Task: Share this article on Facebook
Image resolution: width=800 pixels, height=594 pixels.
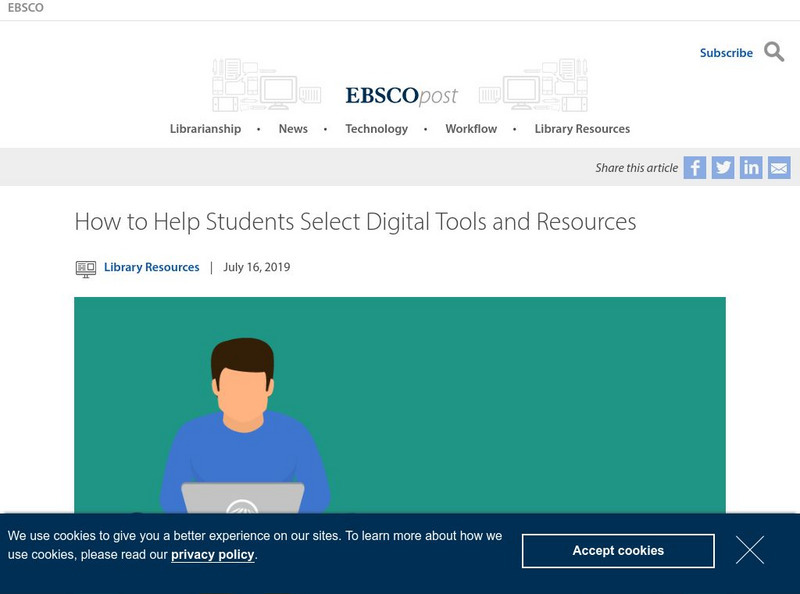Action: [x=695, y=168]
